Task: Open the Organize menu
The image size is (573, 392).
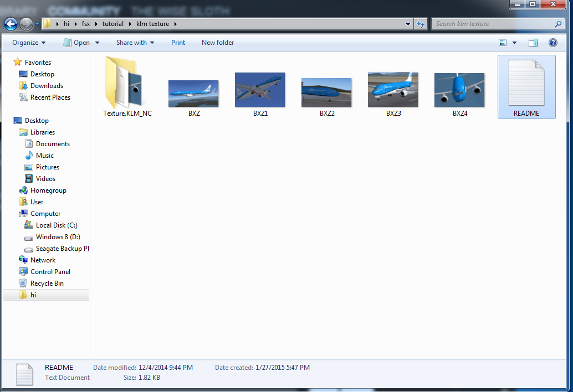Action: point(29,43)
